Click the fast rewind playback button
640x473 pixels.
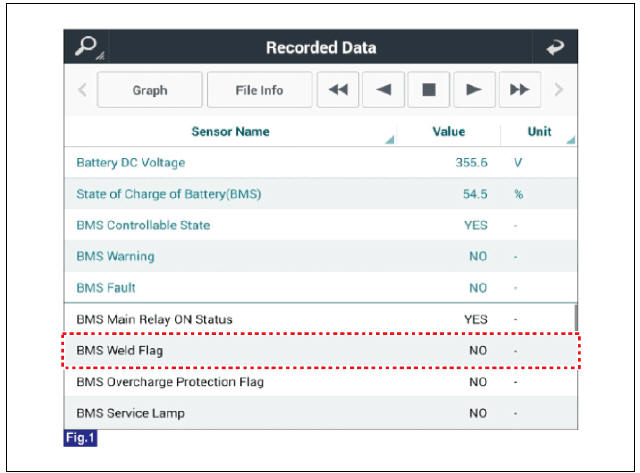pos(338,90)
